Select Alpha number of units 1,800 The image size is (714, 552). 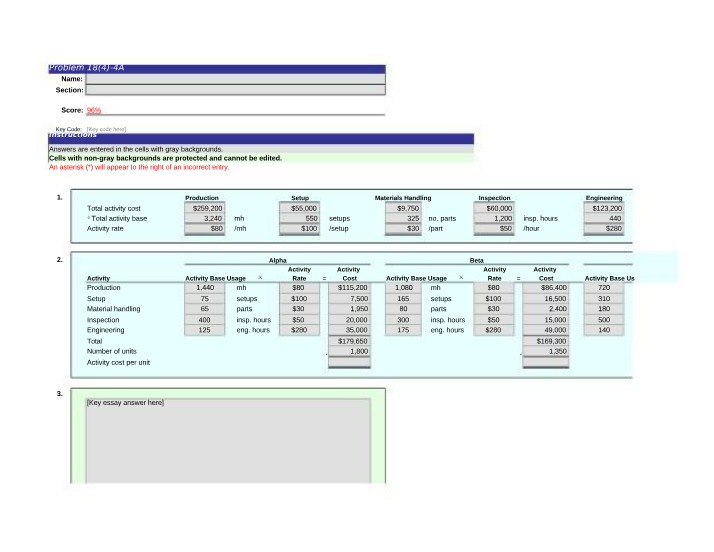349,352
